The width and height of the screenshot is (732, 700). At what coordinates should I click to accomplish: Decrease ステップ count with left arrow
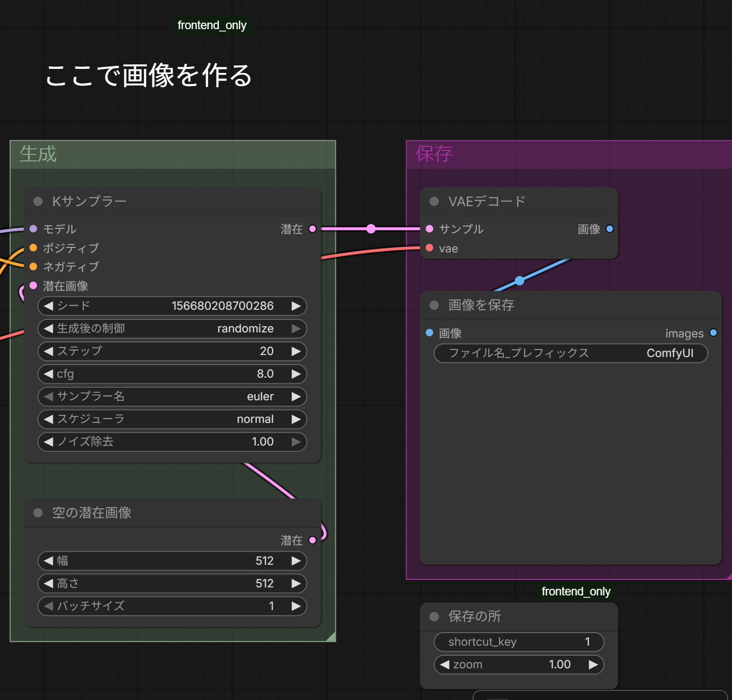click(x=48, y=352)
